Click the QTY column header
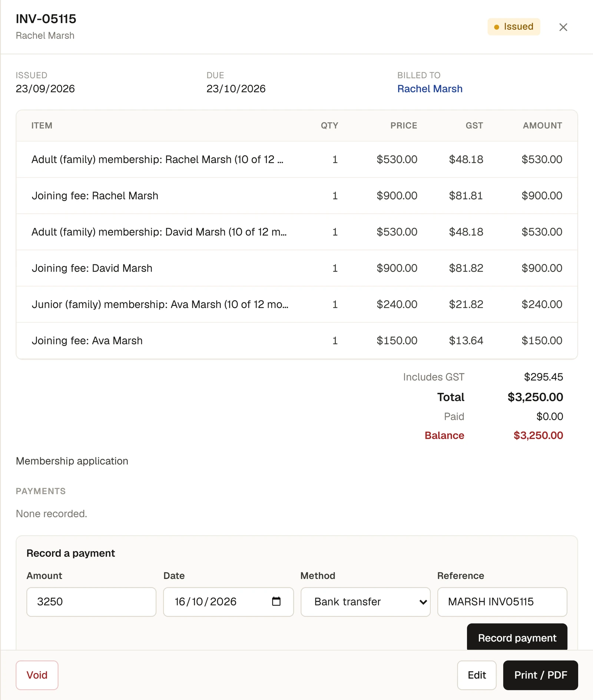Viewport: 593px width, 700px height. [x=329, y=126]
